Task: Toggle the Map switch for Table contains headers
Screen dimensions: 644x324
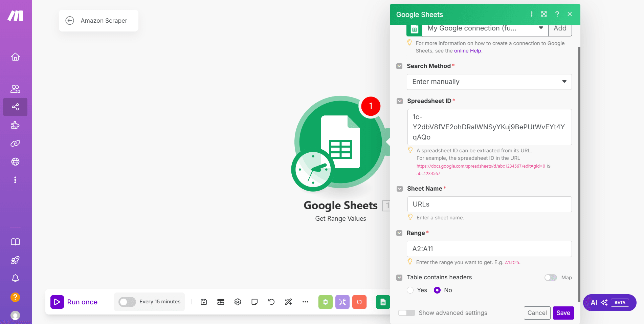Action: coord(551,278)
